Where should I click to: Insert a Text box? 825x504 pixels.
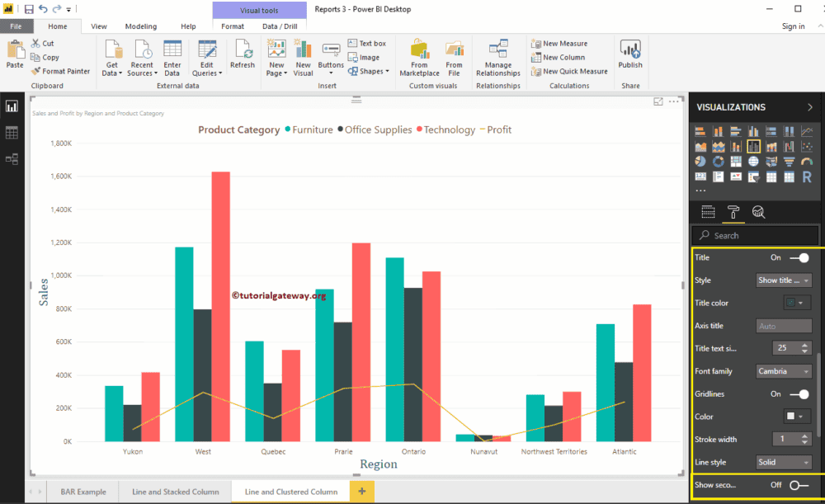click(367, 43)
